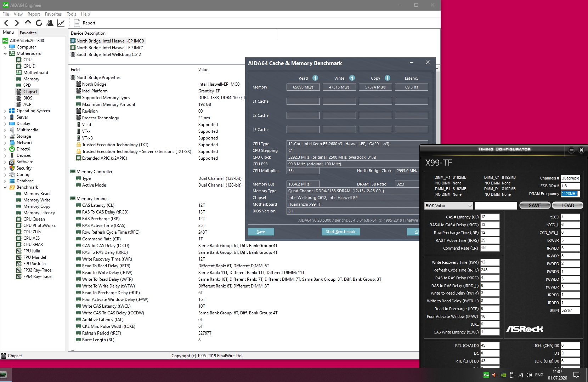Click the Security shield icon in tree
This screenshot has width=588, height=382.
click(12, 168)
